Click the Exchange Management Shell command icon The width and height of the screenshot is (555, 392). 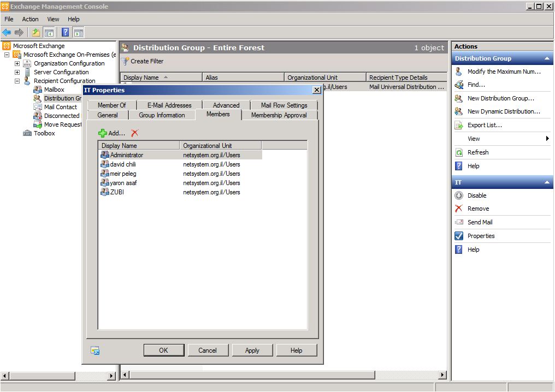95,351
